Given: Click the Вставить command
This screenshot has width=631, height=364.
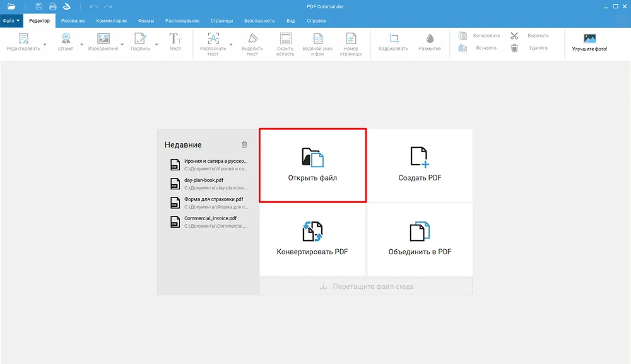Looking at the screenshot, I should coord(478,49).
